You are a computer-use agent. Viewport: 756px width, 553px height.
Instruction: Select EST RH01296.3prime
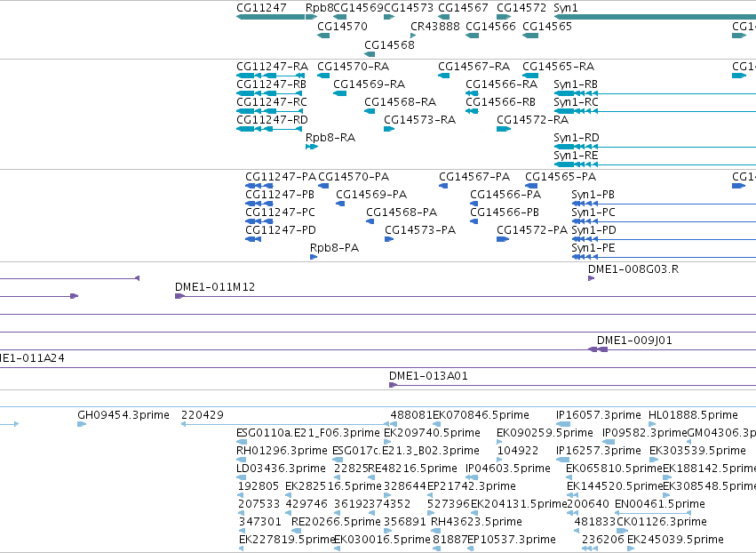point(282,451)
